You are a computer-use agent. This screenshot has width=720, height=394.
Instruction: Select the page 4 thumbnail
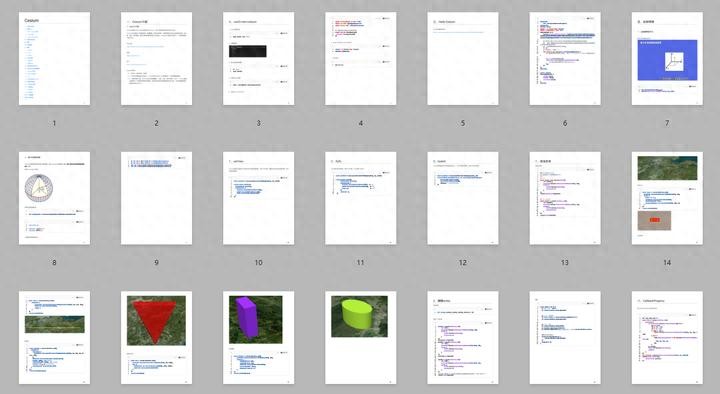click(360, 59)
